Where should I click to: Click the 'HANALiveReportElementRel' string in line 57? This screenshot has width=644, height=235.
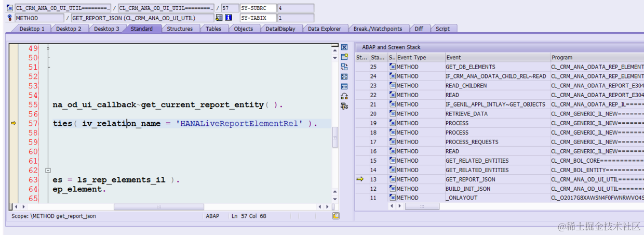(239, 124)
